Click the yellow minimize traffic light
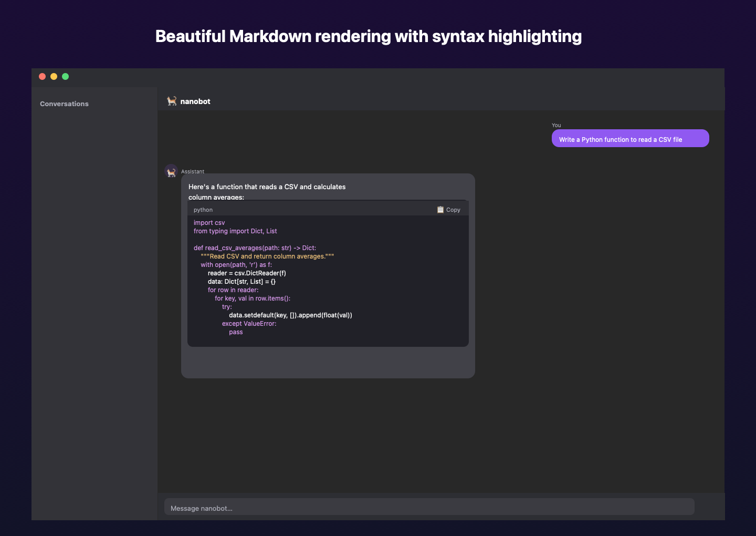This screenshot has width=756, height=536. click(x=54, y=76)
